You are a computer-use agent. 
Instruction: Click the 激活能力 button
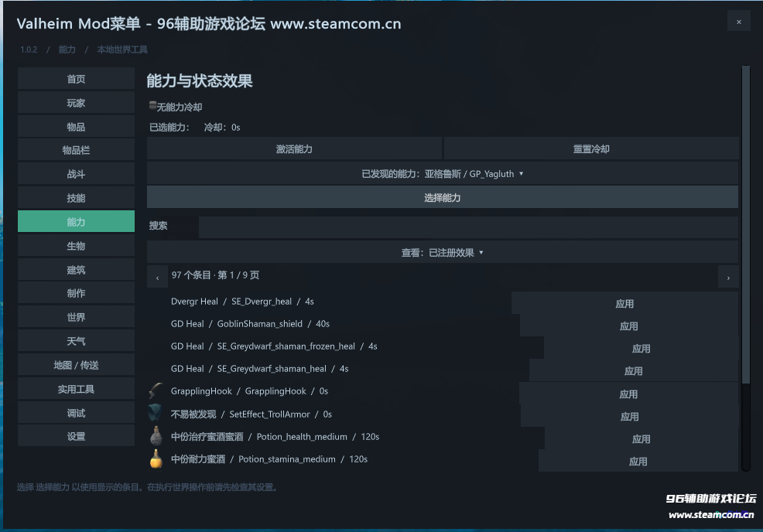294,148
